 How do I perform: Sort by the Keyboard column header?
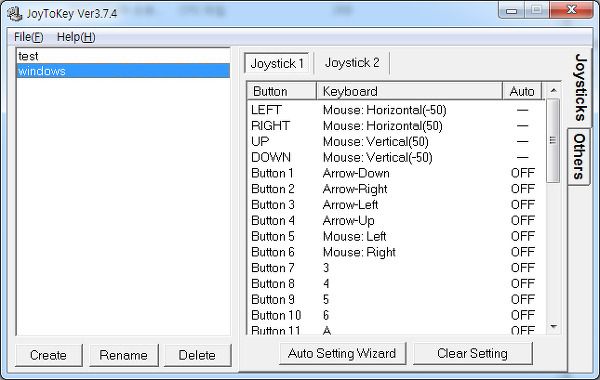coord(409,91)
